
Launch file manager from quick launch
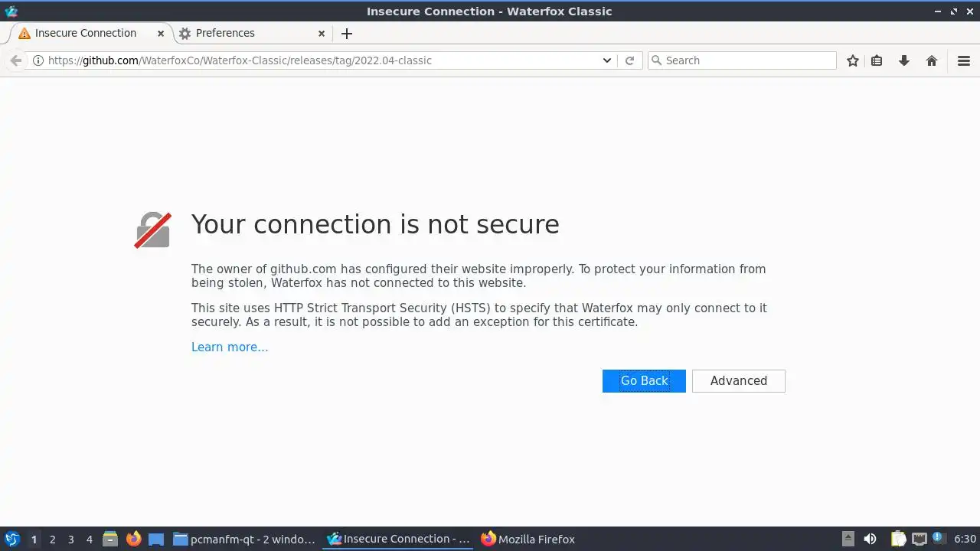point(110,540)
